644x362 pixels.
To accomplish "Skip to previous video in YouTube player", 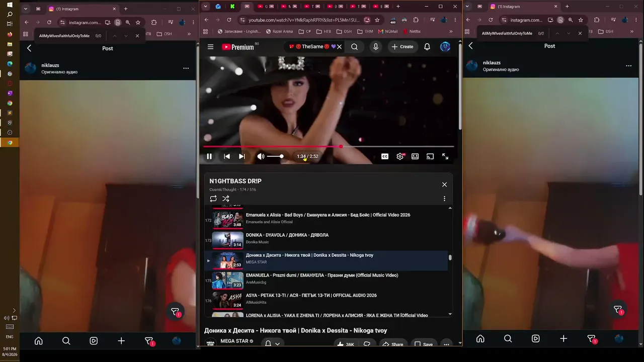I will pos(227,156).
